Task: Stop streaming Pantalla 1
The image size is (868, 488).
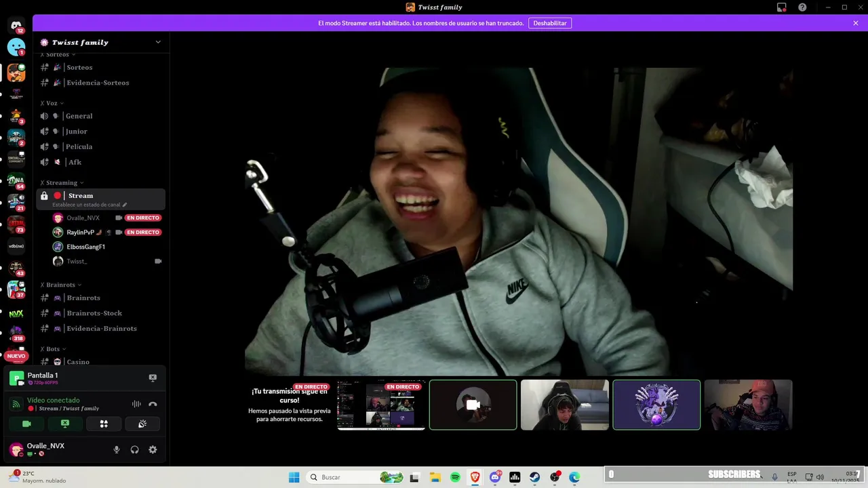Action: 153,378
